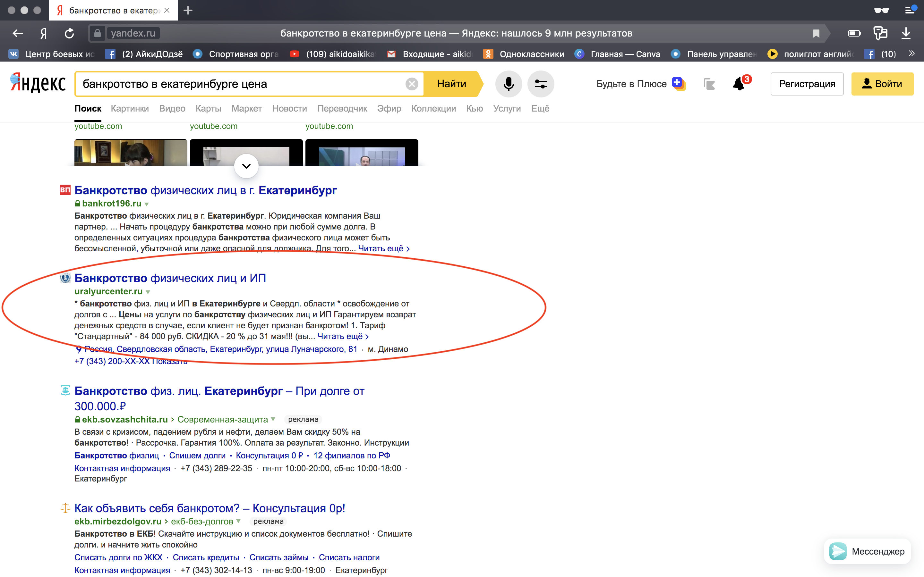
Task: Expand more bookmarks double chevron
Action: click(912, 54)
